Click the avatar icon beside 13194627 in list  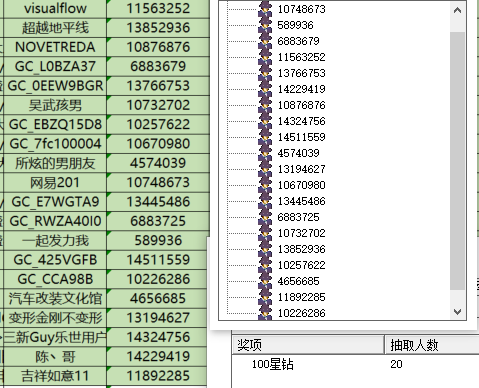point(265,169)
